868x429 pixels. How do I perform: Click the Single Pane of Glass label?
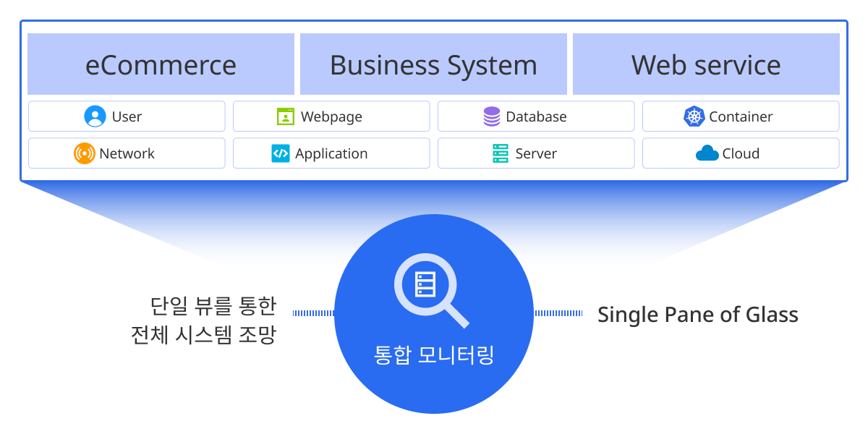(x=699, y=314)
